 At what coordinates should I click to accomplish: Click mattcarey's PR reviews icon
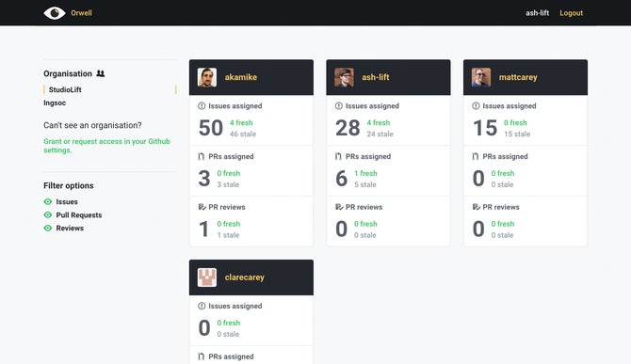pyautogui.click(x=476, y=207)
